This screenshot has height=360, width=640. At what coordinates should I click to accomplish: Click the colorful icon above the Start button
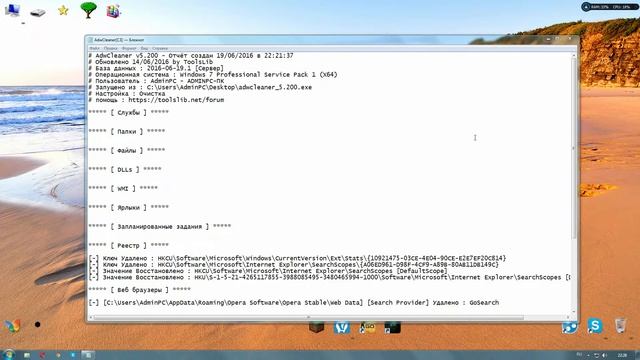(x=12, y=326)
